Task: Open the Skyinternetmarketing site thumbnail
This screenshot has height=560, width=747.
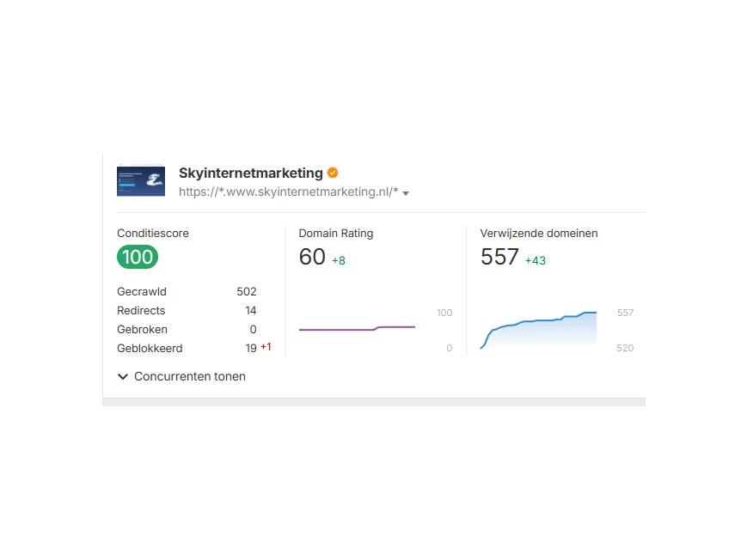Action: coord(141,181)
